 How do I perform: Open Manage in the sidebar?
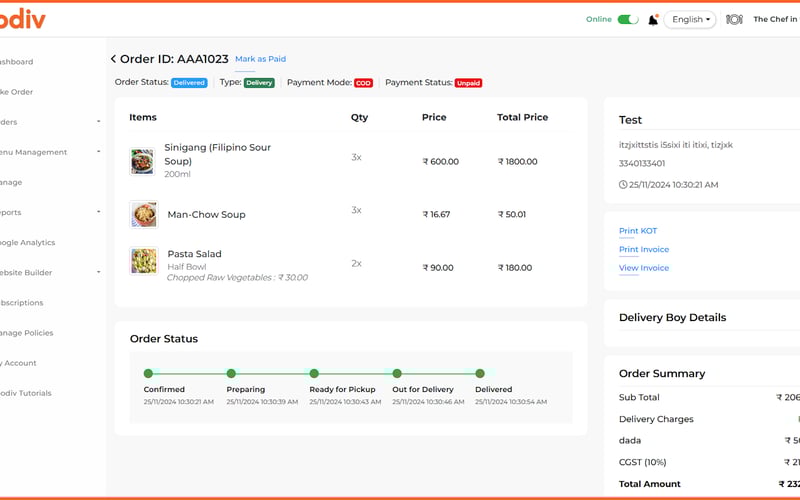(x=11, y=182)
